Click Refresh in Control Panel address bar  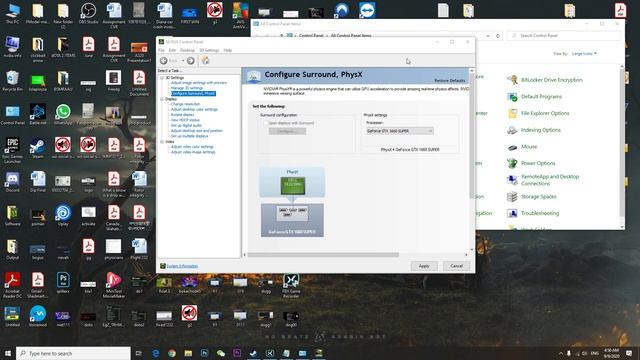pyautogui.click(x=498, y=36)
